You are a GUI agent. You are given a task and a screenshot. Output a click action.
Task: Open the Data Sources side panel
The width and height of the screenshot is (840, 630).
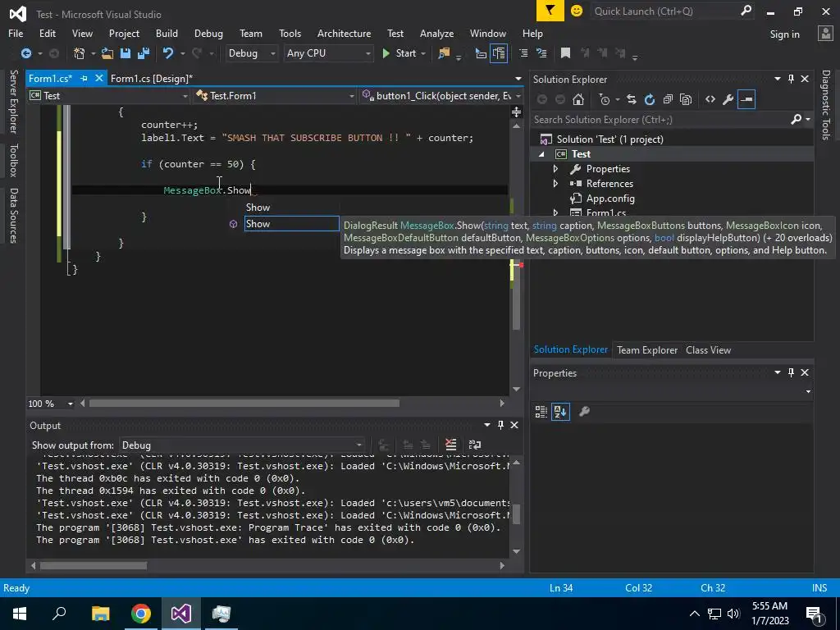(13, 216)
